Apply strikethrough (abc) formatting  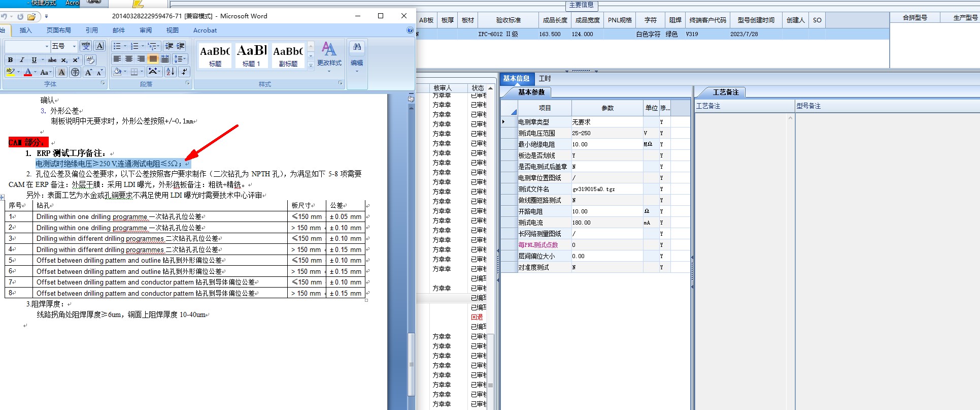52,60
